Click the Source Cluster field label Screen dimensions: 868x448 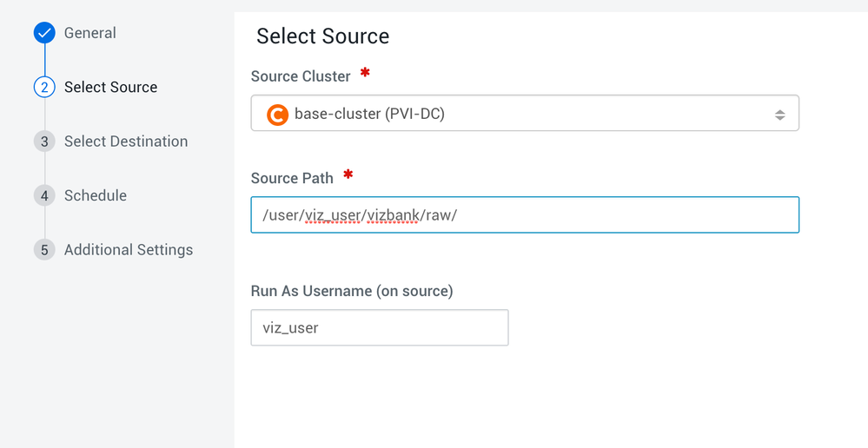[301, 76]
